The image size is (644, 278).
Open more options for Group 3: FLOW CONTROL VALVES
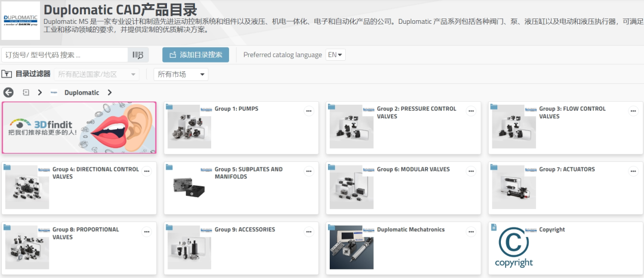tap(633, 111)
